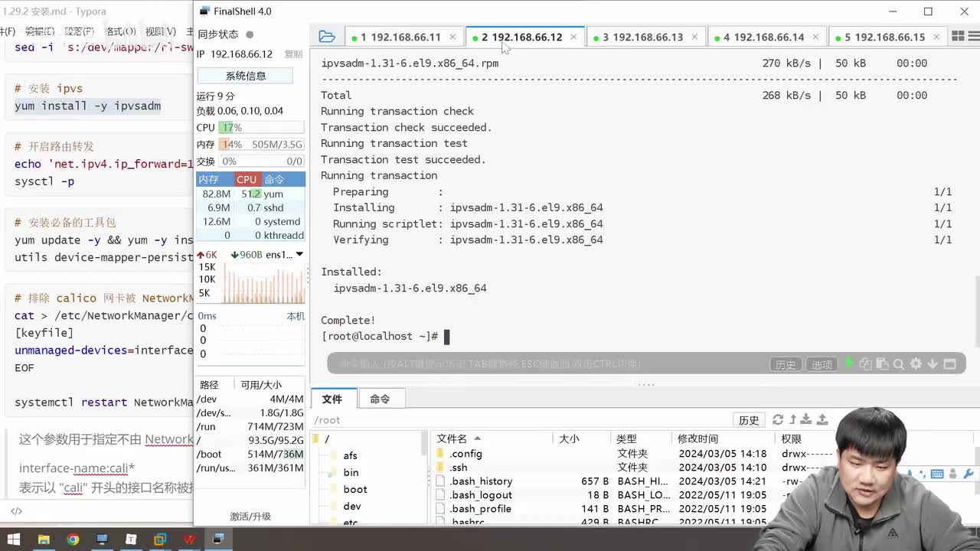Open the gear settings icon in terminal toolbar

tap(916, 364)
